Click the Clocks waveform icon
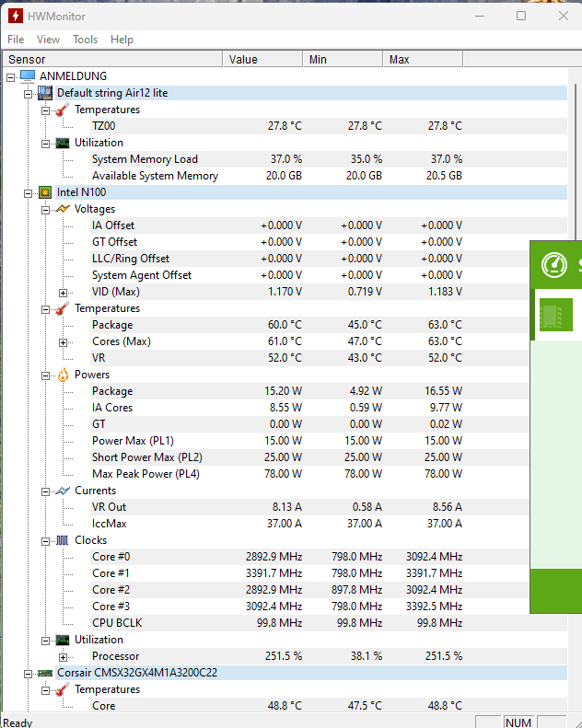The image size is (582, 728). (63, 540)
